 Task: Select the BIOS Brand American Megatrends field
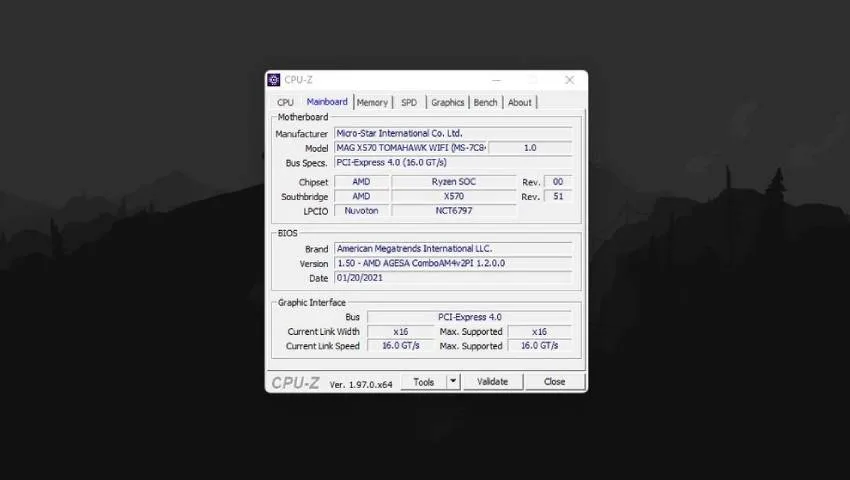click(x=453, y=249)
